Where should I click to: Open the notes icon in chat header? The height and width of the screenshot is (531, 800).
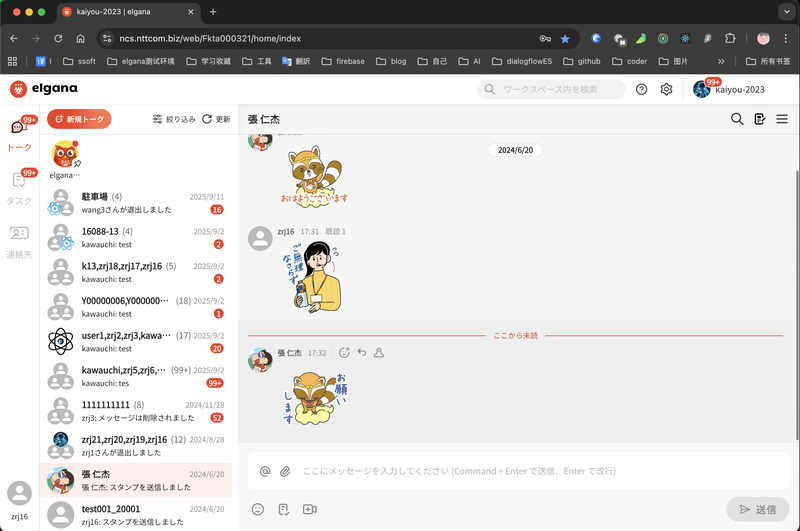[x=760, y=119]
